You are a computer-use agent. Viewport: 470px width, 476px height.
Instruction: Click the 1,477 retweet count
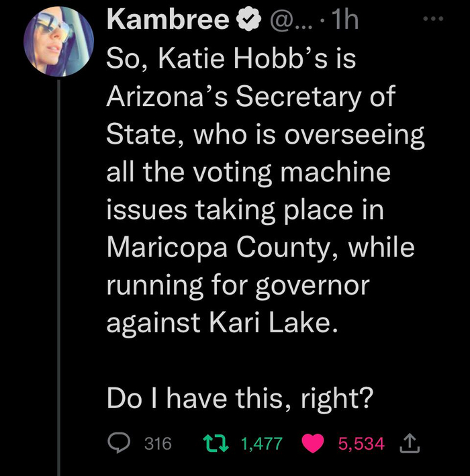(261, 443)
